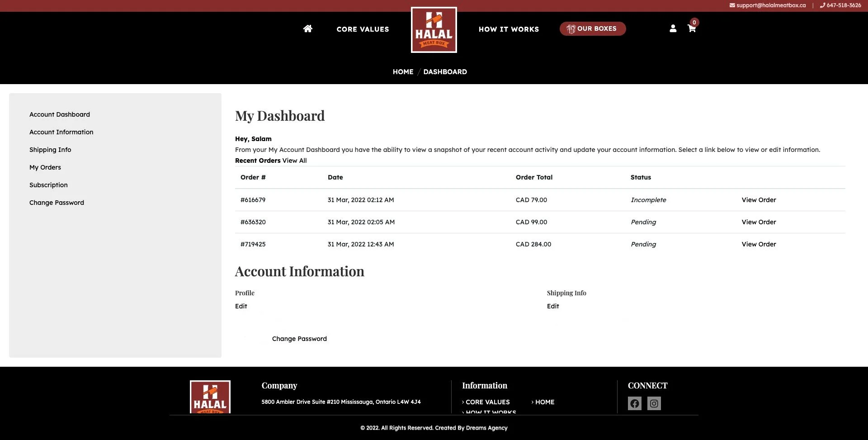This screenshot has width=868, height=440.
Task: Open order #616679 details
Action: 759,199
